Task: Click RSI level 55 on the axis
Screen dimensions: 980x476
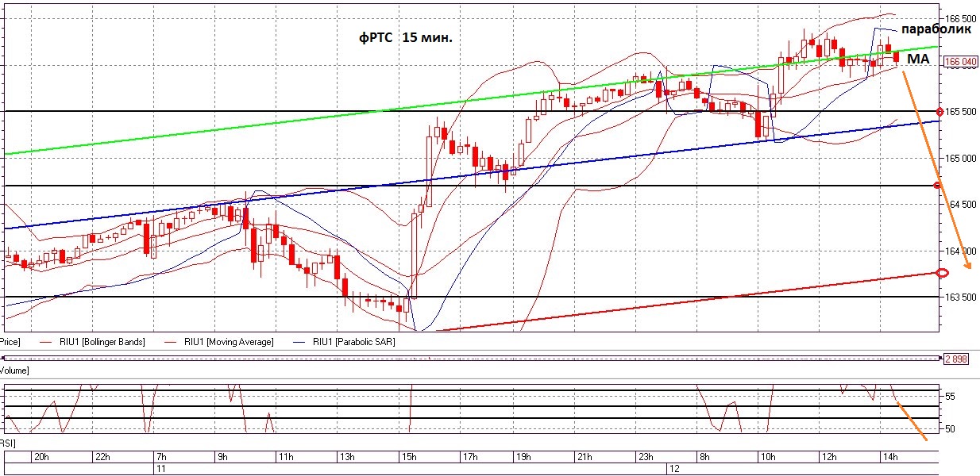Action: tap(951, 395)
